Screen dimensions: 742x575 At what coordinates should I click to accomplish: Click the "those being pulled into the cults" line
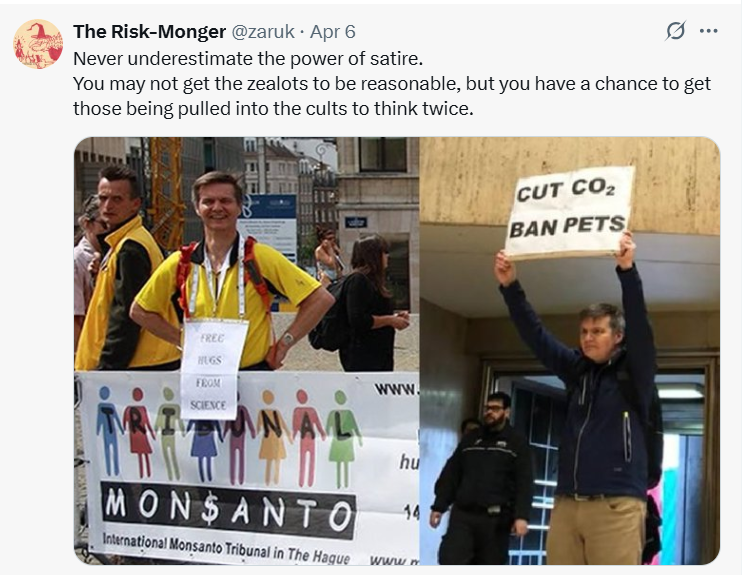272,107
